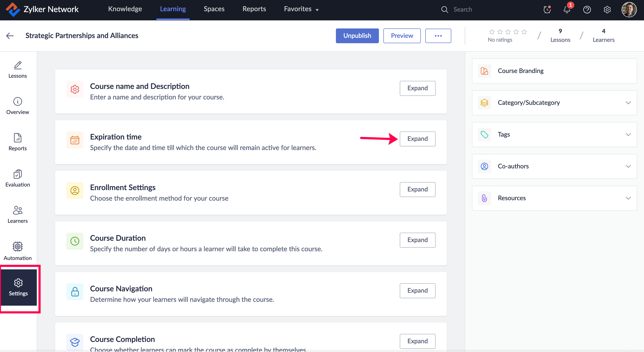Switch to the Knowledge tab
Viewport: 644px width, 352px height.
(x=125, y=9)
